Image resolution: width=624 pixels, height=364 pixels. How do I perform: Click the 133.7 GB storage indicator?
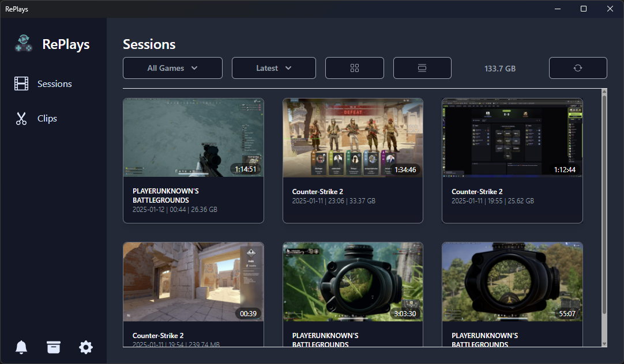499,68
